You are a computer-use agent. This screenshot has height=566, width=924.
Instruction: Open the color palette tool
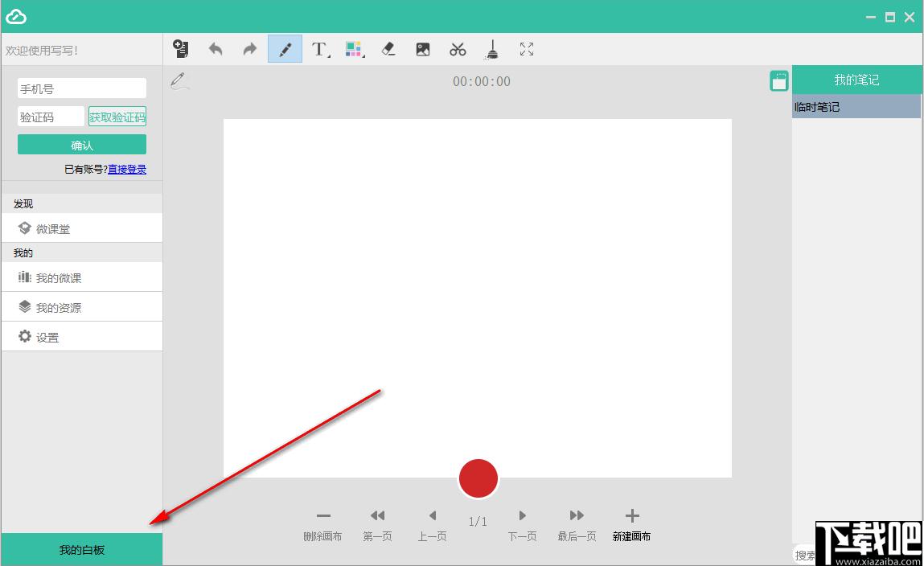click(x=354, y=49)
